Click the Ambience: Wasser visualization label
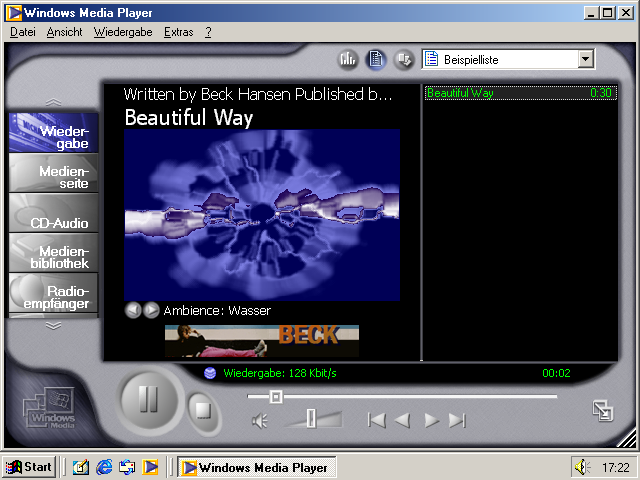 (217, 311)
